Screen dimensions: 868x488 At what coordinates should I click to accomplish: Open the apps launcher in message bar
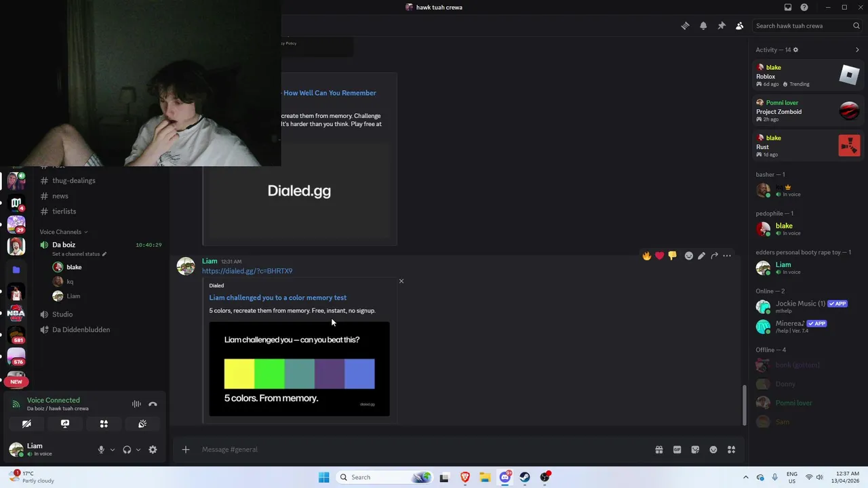pyautogui.click(x=731, y=449)
